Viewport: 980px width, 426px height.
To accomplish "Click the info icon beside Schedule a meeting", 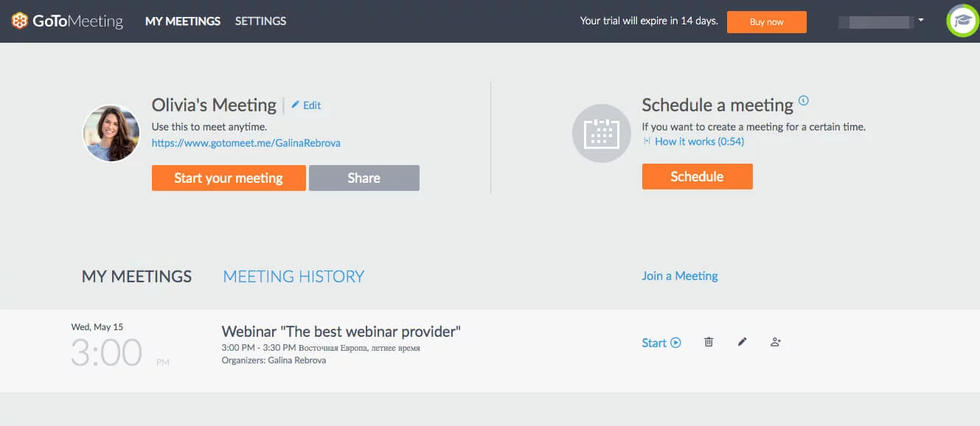I will point(804,101).
